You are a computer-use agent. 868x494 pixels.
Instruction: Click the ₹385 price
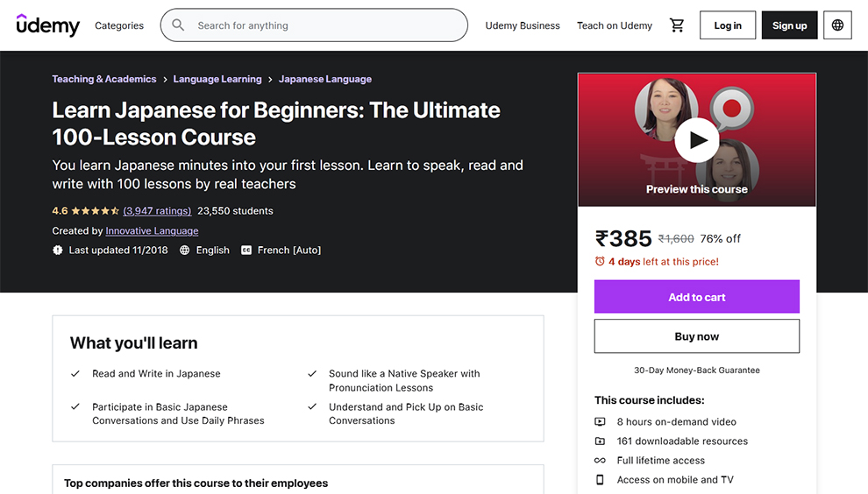click(623, 239)
